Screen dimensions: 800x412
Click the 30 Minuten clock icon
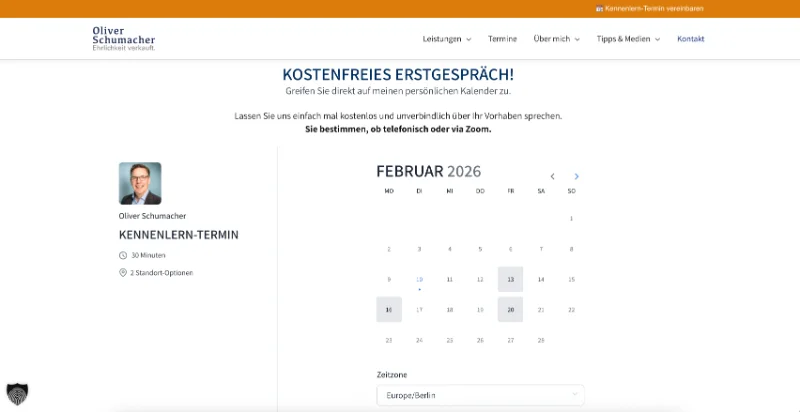[x=123, y=255]
